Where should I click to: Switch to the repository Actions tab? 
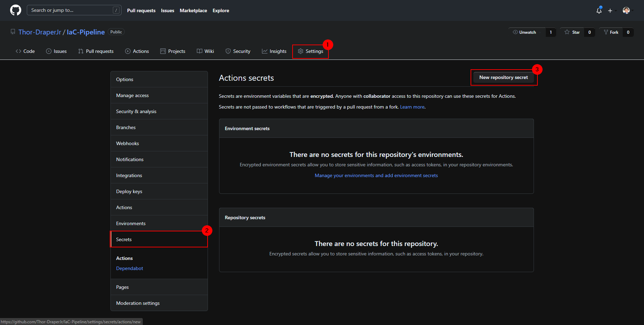click(x=137, y=51)
